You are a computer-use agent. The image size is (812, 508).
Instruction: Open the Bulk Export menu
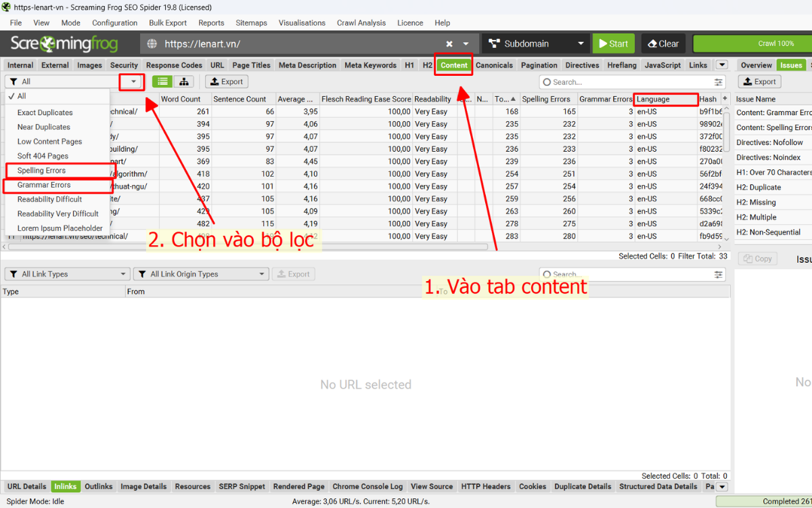168,23
